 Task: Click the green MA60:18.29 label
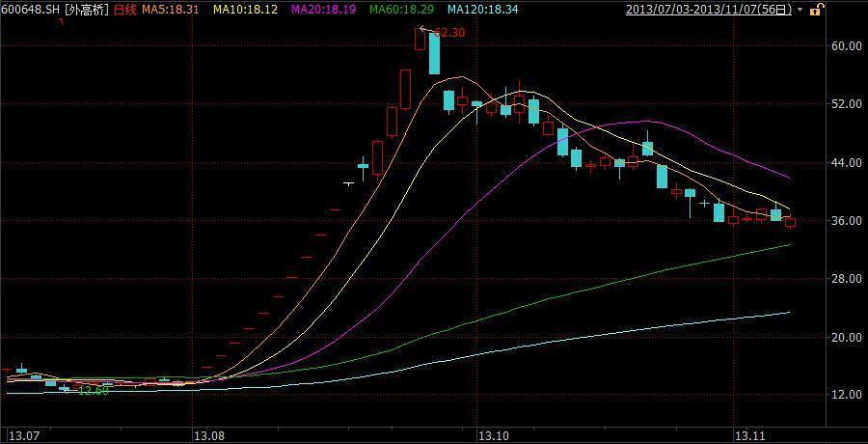pyautogui.click(x=402, y=10)
